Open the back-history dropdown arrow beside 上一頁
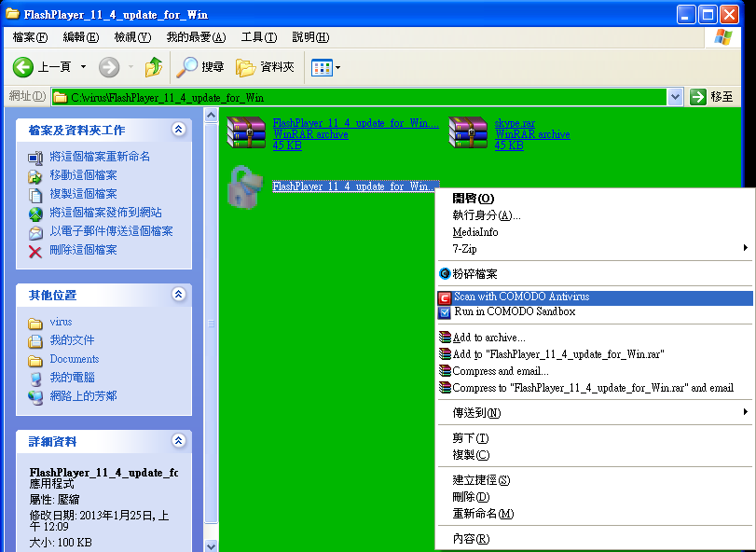Screen dimensions: 756x552 click(x=83, y=67)
